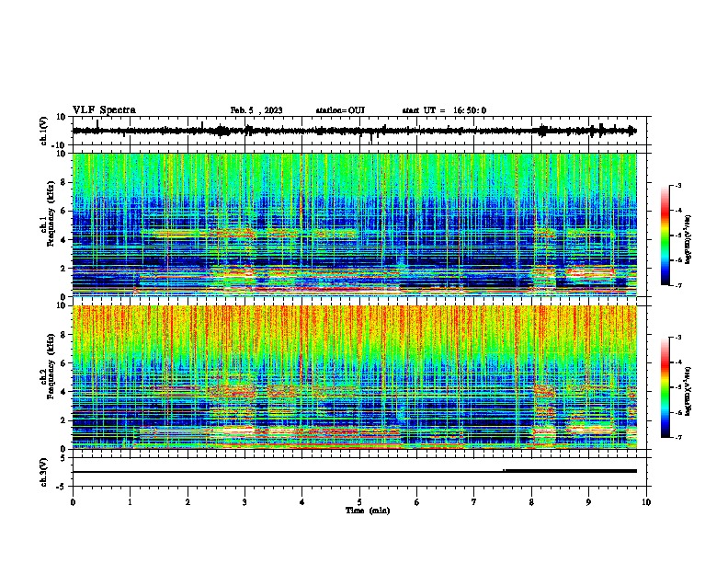The width and height of the screenshot is (728, 563).
Task: Click the time axis tick label 10
Action: (x=646, y=502)
